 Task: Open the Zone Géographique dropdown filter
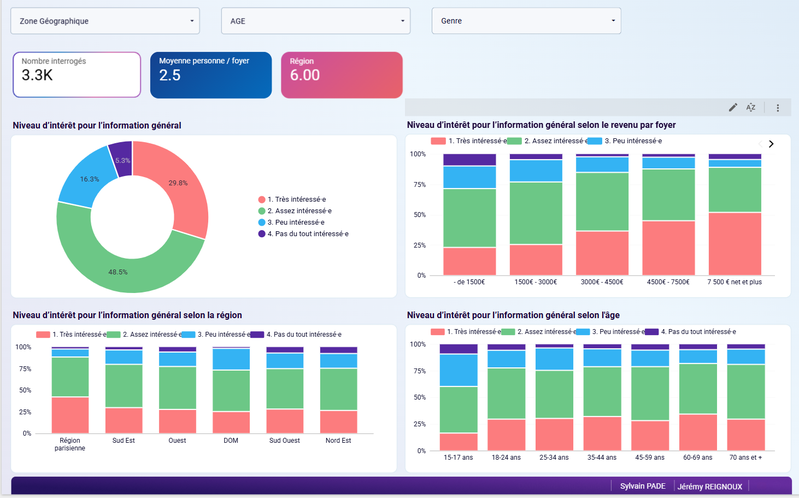tap(104, 20)
